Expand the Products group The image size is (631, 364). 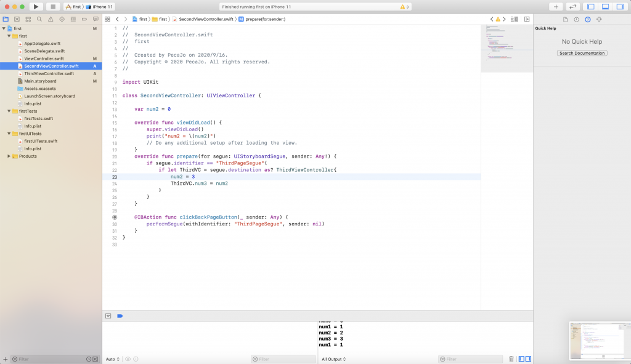[x=9, y=156]
